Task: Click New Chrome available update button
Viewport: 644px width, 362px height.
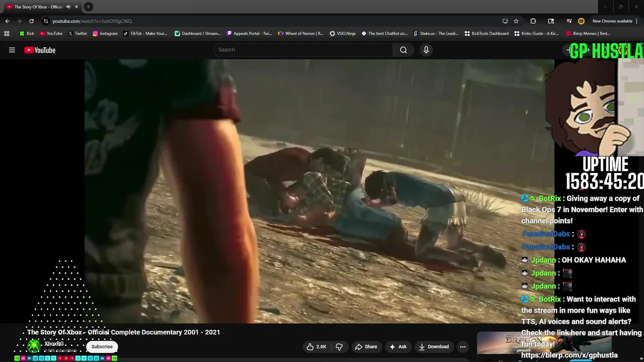Action: pos(612,21)
